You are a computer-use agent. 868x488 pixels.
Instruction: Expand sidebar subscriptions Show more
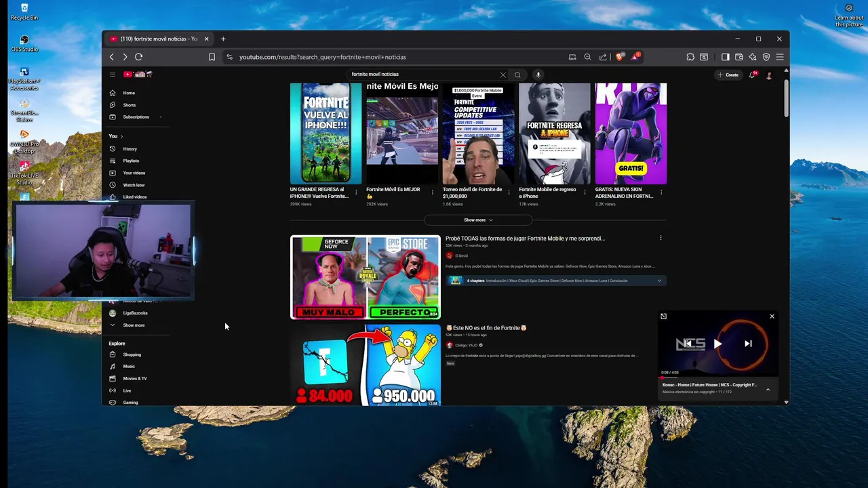pos(134,325)
